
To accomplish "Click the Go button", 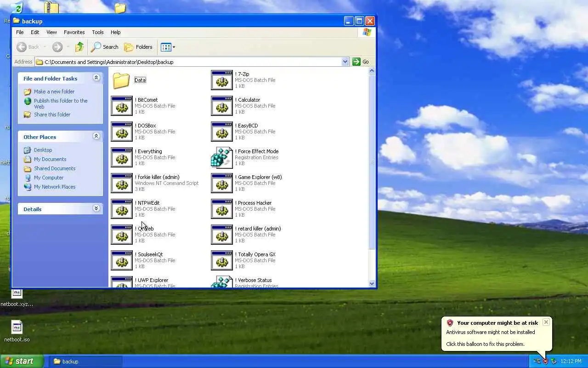I will [361, 62].
